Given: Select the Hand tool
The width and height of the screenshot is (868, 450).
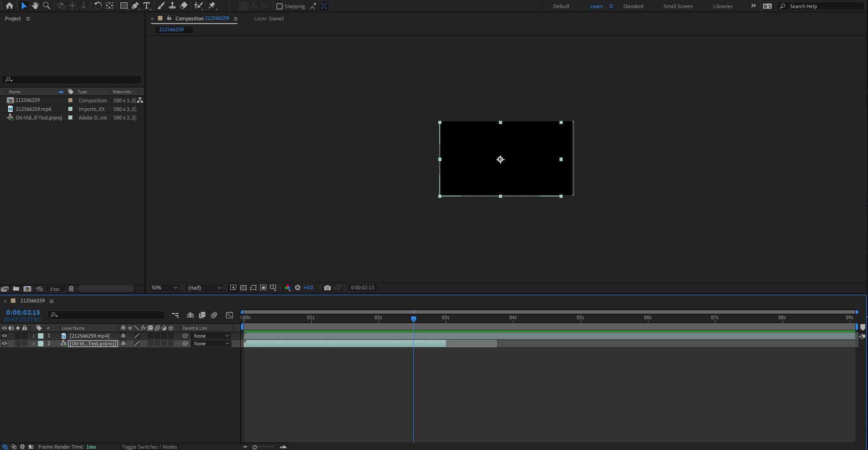Looking at the screenshot, I should click(35, 6).
